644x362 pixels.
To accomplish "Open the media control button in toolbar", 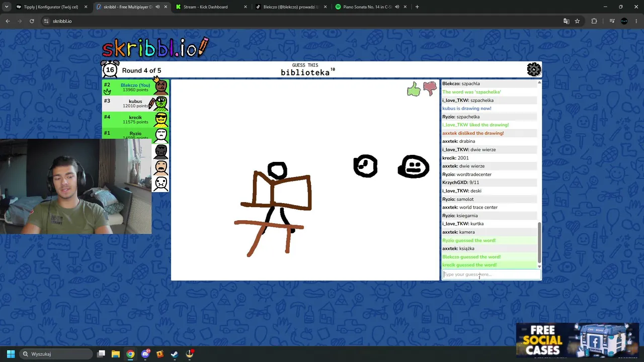I will coord(612,21).
